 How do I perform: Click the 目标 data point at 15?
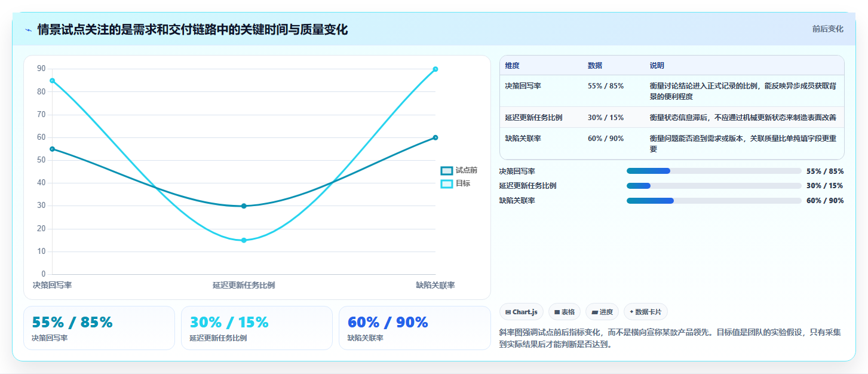[x=244, y=240]
